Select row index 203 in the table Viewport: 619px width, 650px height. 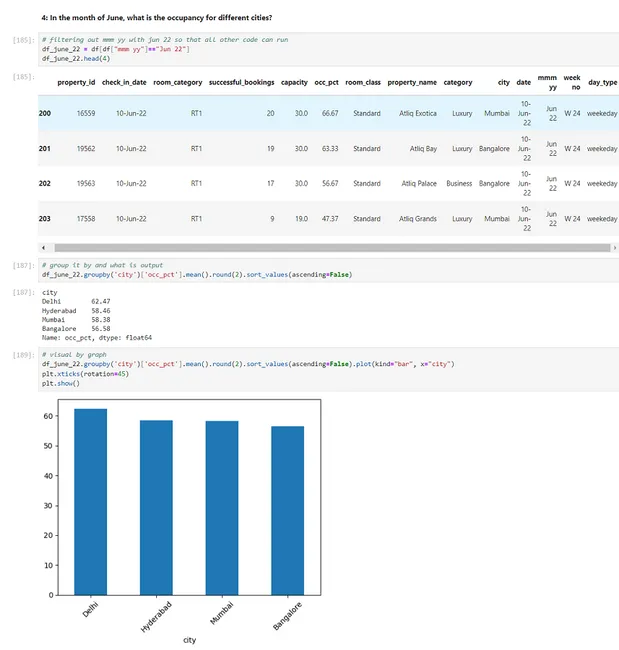[x=44, y=218]
